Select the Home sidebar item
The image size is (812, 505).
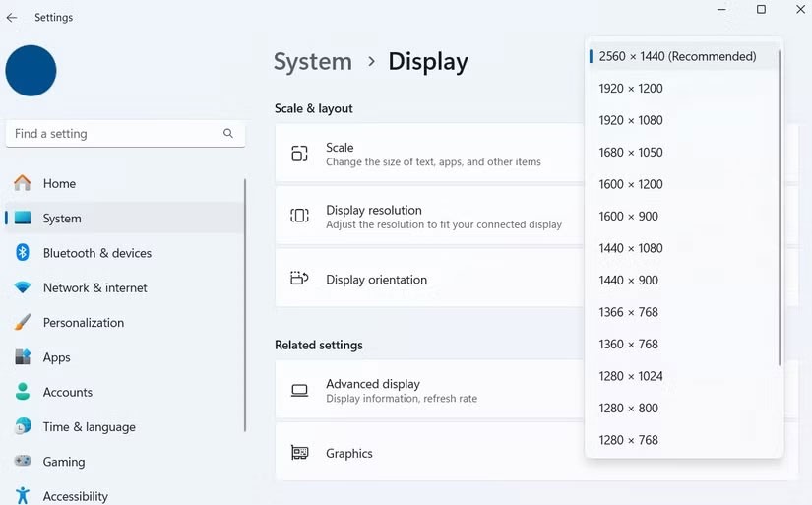[59, 183]
